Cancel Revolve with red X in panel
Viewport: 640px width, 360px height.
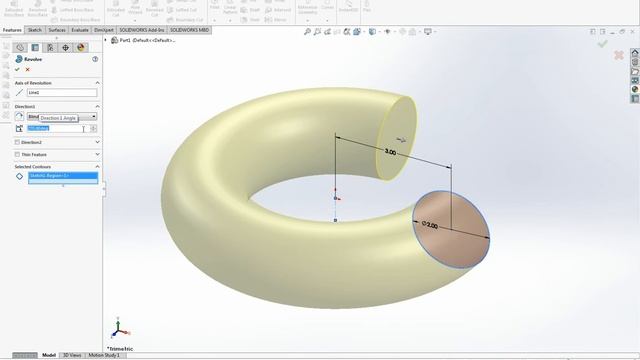coord(27,69)
